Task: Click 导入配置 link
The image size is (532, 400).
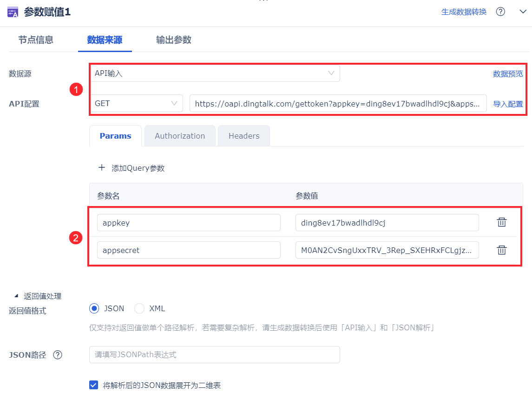Action: (x=508, y=104)
